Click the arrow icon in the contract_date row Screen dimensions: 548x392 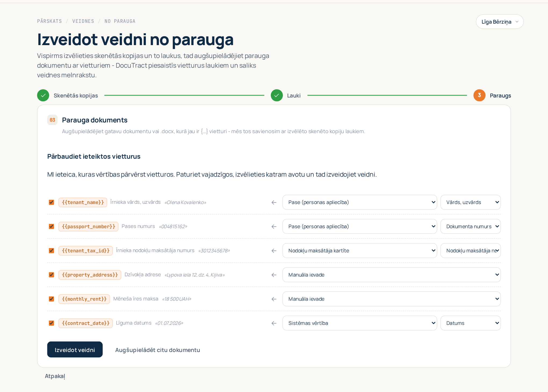[x=274, y=323]
